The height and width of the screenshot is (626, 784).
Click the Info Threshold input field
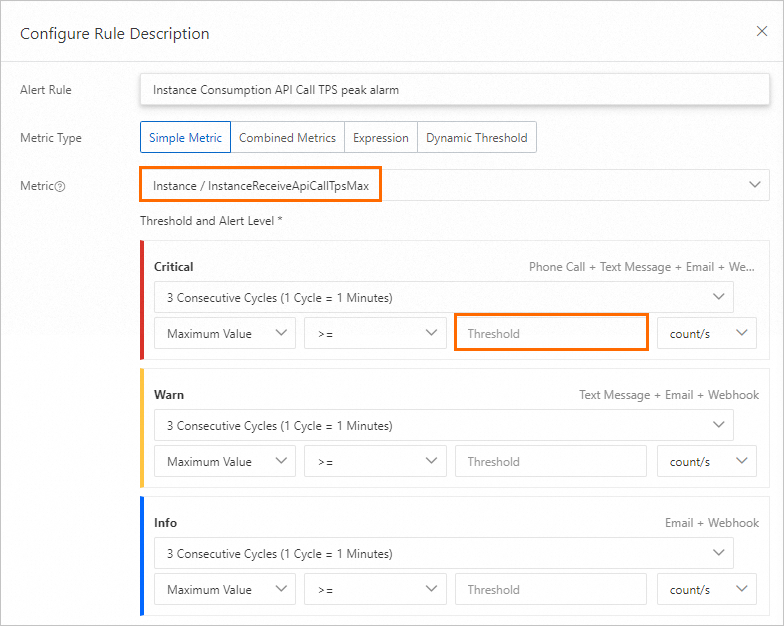click(551, 590)
